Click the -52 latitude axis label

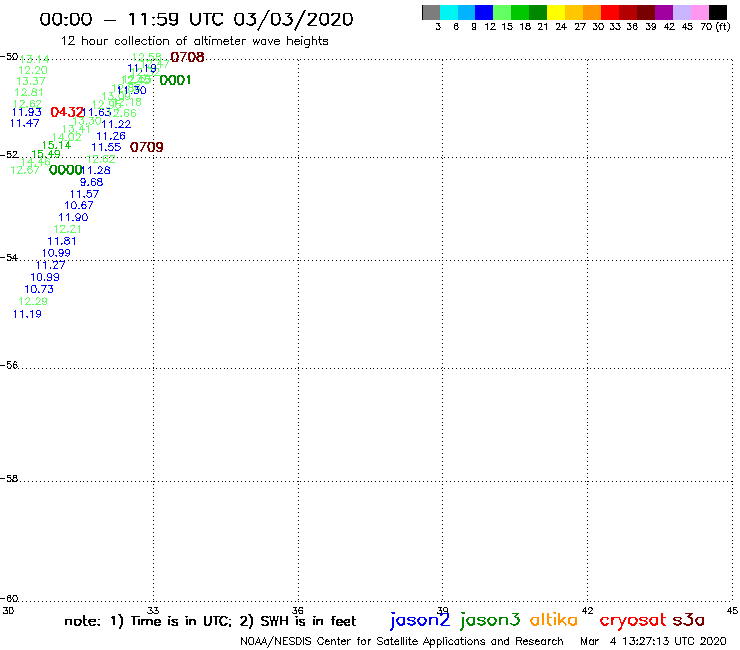[x=9, y=155]
